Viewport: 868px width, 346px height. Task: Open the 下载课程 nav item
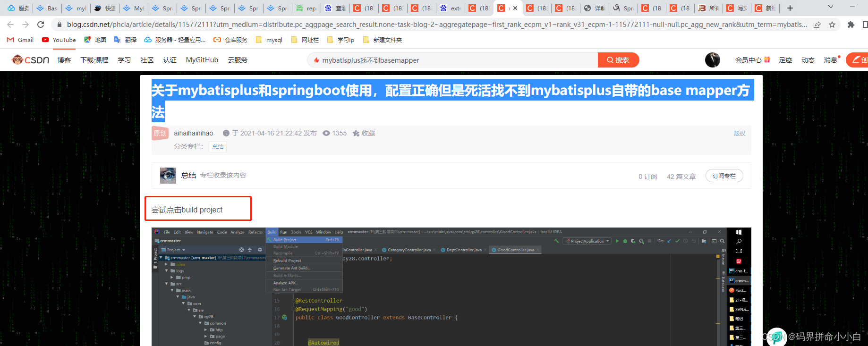(x=94, y=60)
